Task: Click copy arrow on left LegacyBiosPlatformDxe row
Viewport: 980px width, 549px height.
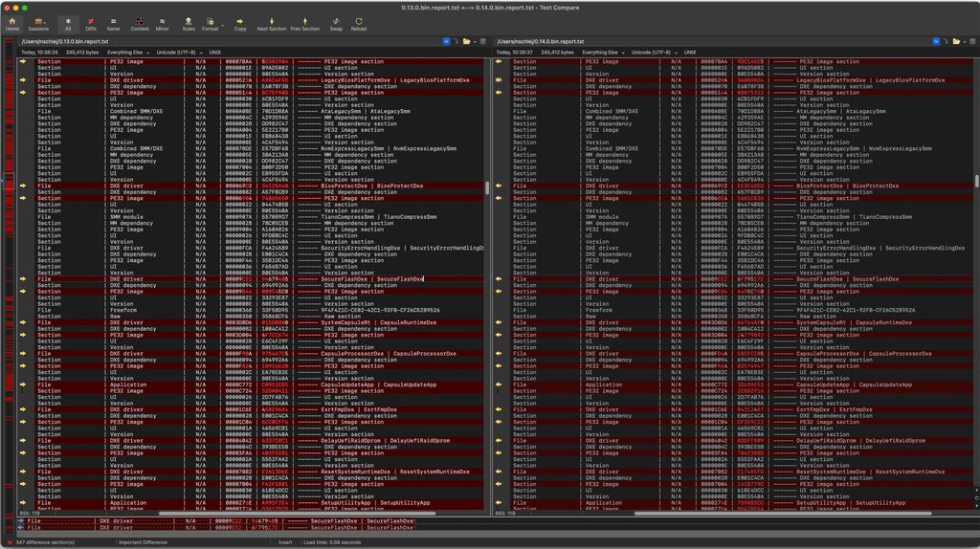Action: tap(23, 80)
